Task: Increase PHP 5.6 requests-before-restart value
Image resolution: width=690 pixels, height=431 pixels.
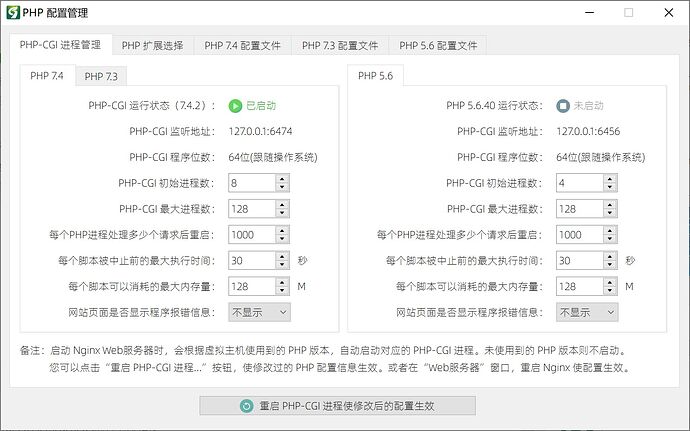Action: (610, 231)
